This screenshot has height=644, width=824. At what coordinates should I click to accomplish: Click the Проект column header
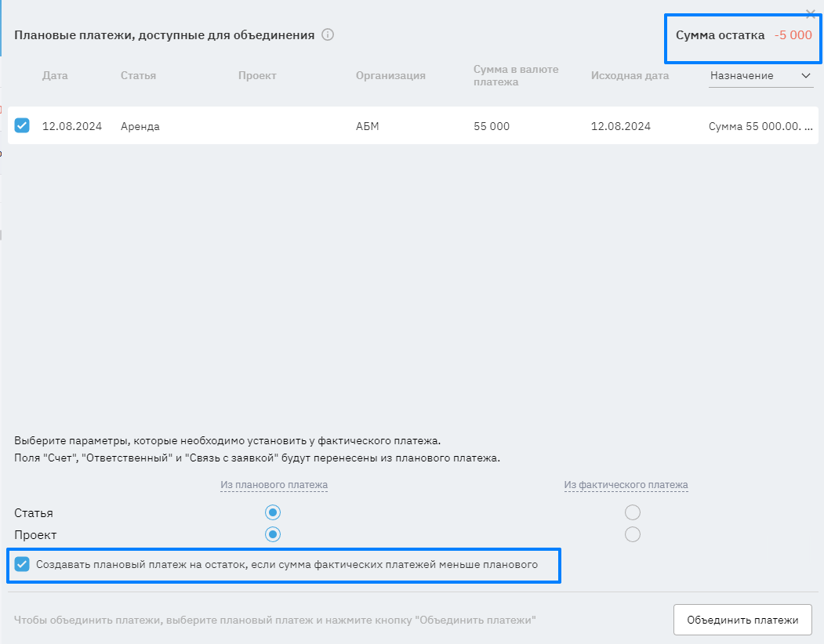coord(257,76)
